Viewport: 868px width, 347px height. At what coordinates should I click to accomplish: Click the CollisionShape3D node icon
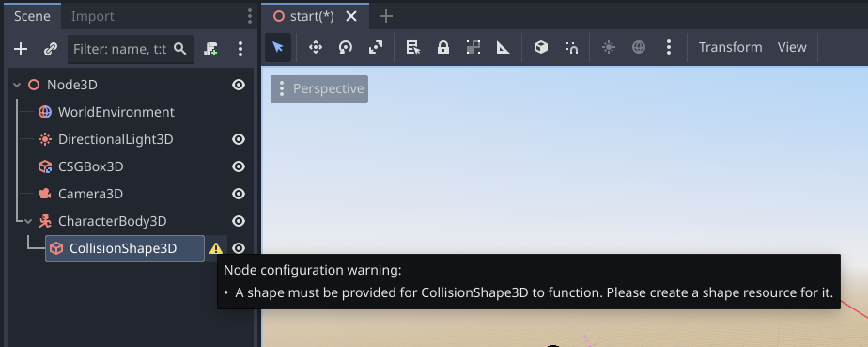pos(56,248)
